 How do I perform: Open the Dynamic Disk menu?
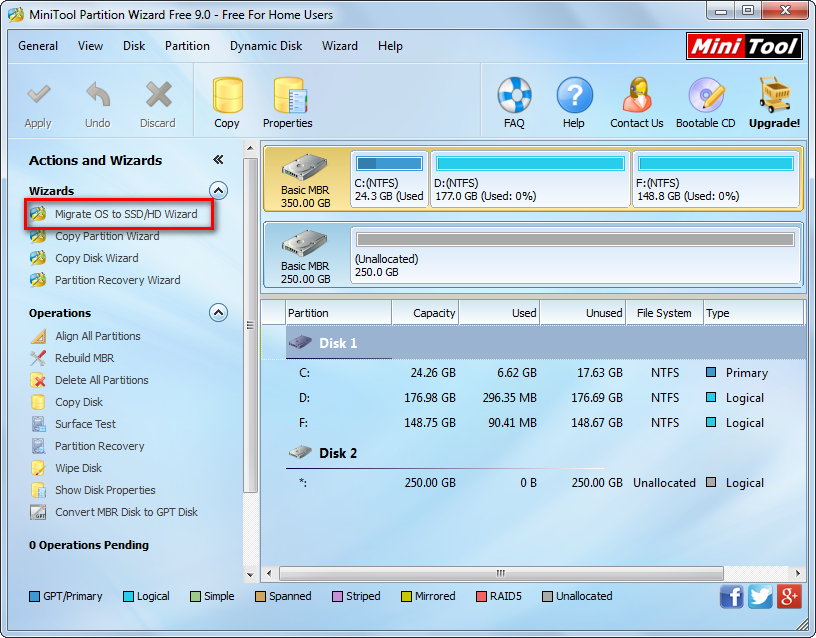pos(266,46)
